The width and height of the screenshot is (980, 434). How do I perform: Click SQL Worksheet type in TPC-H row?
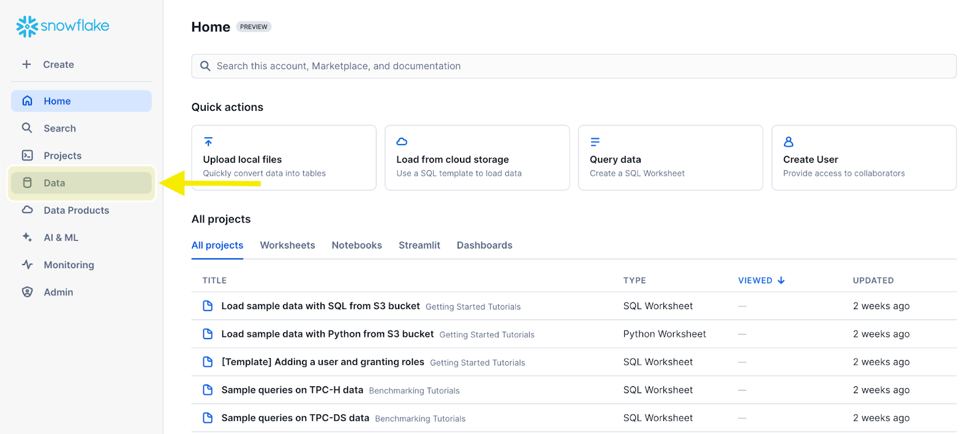click(x=658, y=390)
